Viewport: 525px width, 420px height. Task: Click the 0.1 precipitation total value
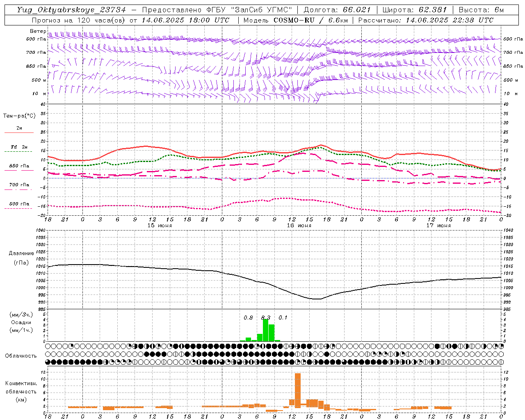[283, 318]
